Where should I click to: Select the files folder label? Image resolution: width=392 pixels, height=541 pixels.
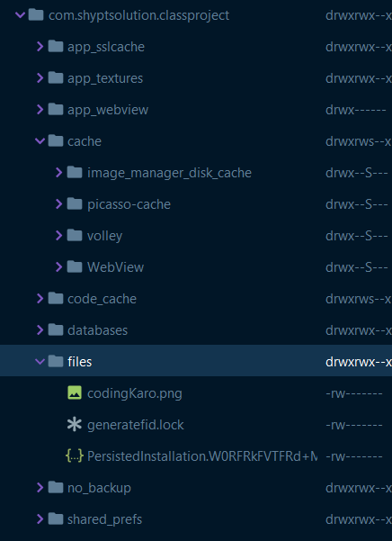point(80,362)
